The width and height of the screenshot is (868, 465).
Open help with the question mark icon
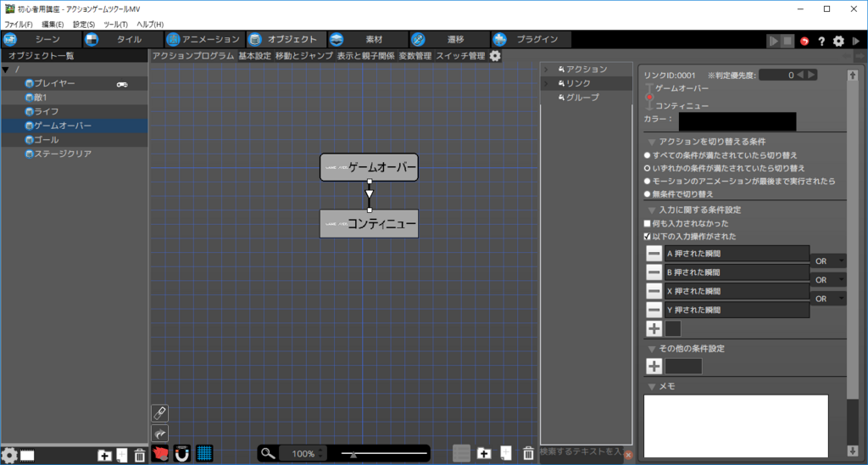(821, 41)
